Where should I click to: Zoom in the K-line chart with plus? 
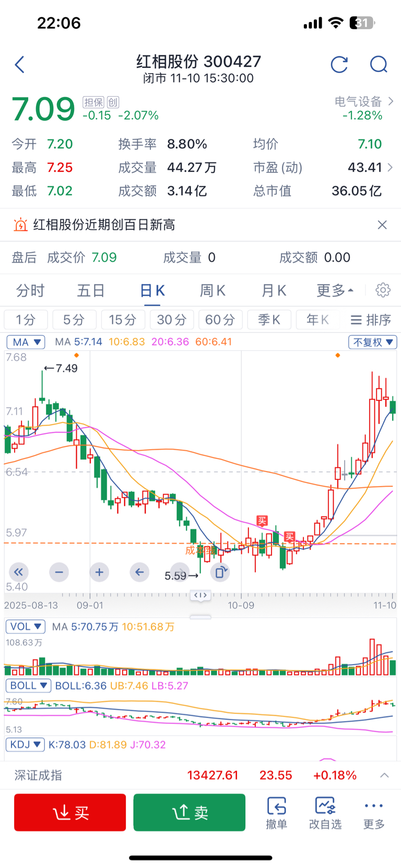coord(99,572)
